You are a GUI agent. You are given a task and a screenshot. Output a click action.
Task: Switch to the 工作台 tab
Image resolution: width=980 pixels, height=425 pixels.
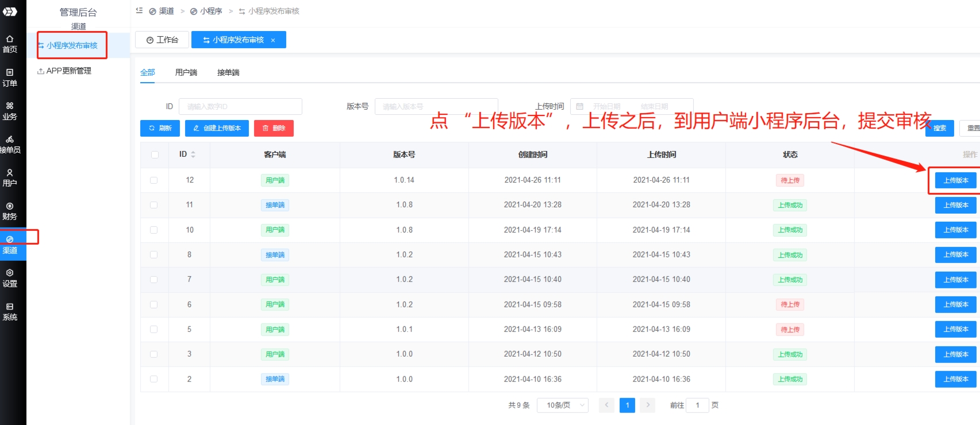tap(162, 40)
